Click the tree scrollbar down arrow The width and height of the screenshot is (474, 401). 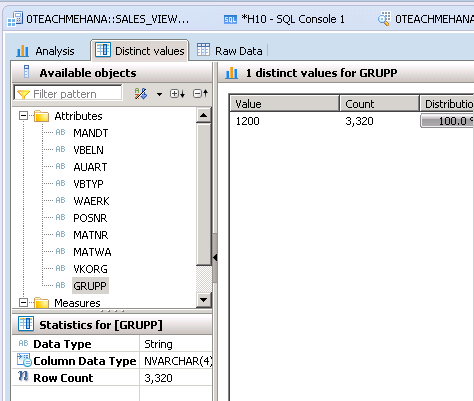coord(203,300)
